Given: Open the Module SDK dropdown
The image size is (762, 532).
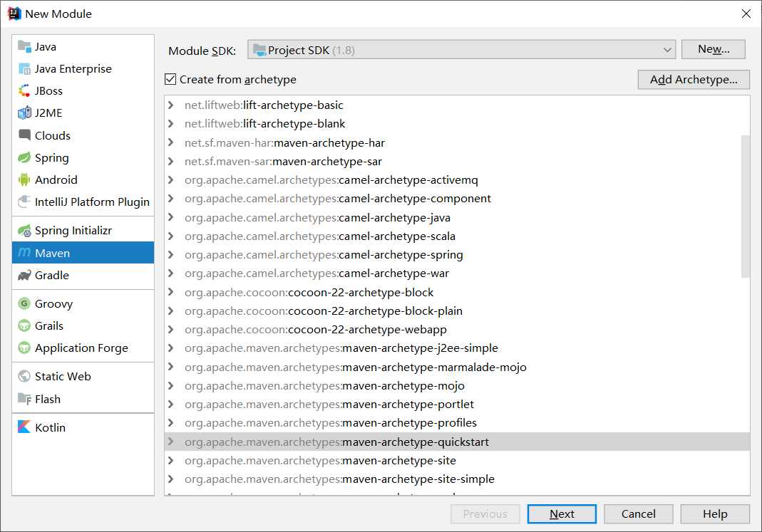Looking at the screenshot, I should [461, 50].
